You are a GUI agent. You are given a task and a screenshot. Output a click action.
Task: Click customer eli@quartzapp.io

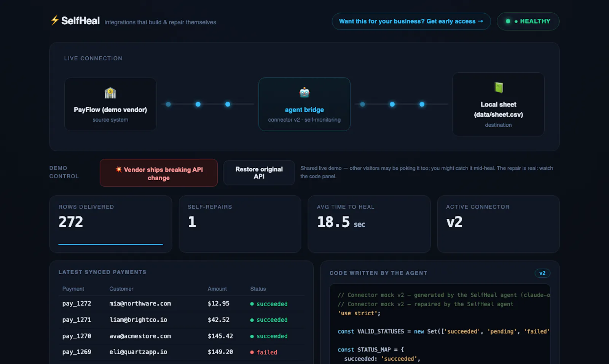point(139,352)
